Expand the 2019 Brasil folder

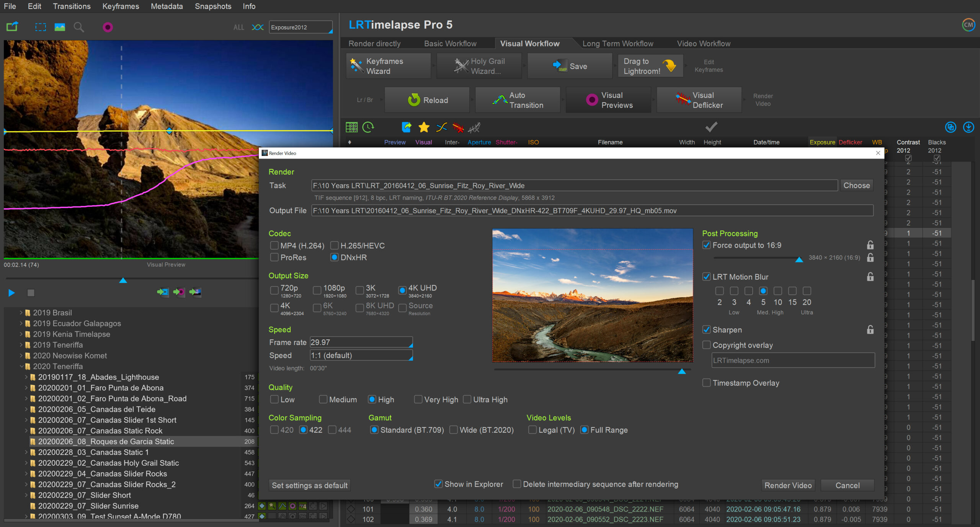pos(21,313)
